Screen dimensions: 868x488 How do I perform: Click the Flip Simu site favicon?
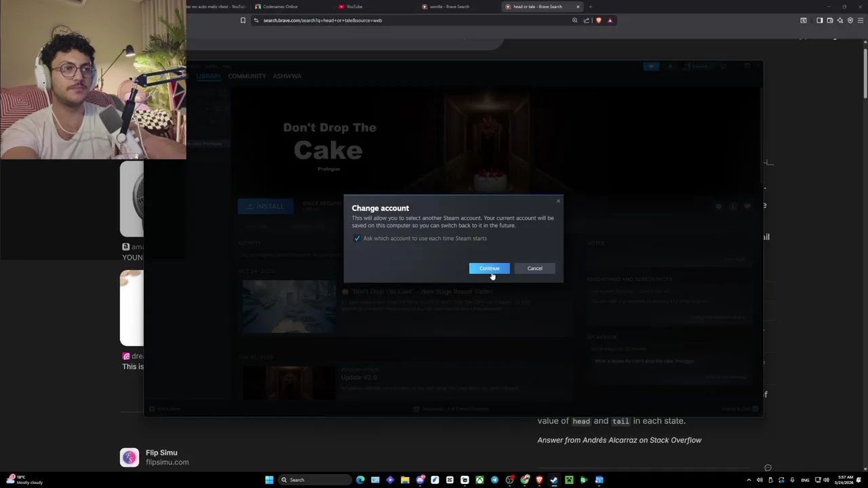(130, 457)
